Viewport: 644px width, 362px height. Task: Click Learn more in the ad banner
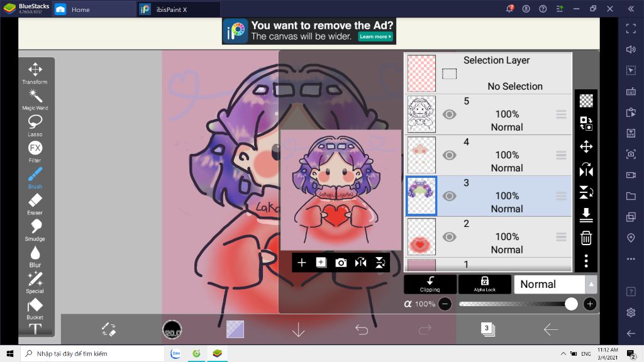point(375,36)
